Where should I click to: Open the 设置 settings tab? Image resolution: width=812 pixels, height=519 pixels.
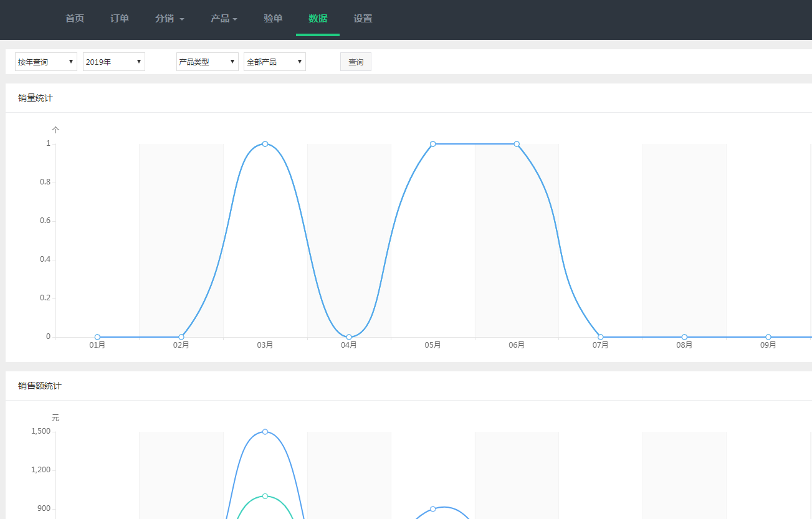click(363, 19)
